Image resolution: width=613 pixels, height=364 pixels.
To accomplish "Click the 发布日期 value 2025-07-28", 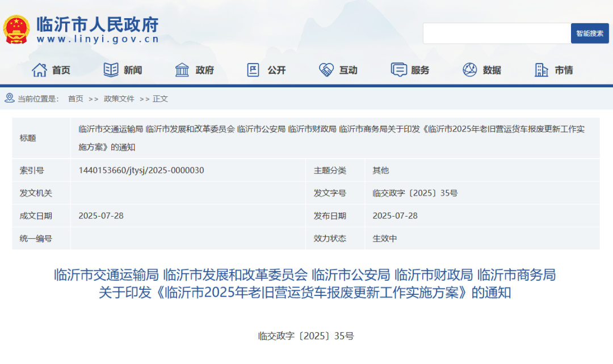I will pos(395,215).
